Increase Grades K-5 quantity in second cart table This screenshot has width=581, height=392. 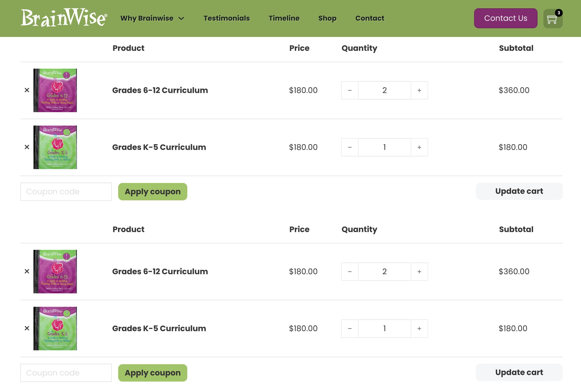pyautogui.click(x=419, y=328)
